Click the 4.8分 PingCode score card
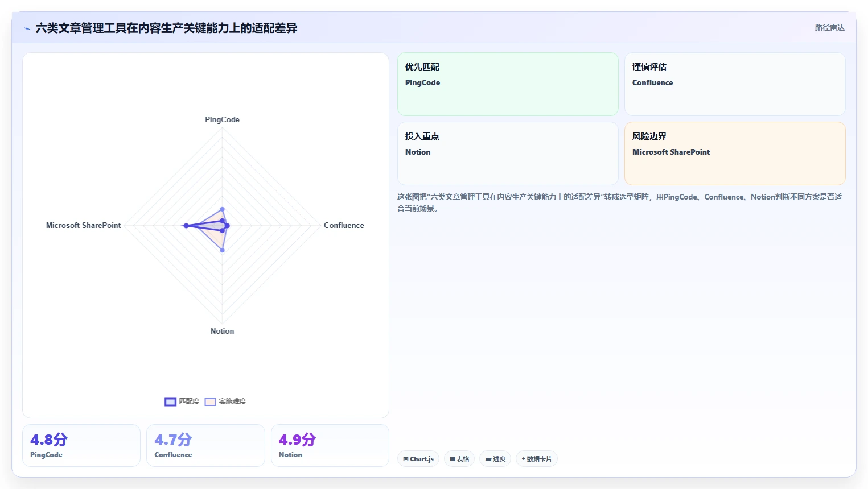868x489 pixels. coord(81,445)
